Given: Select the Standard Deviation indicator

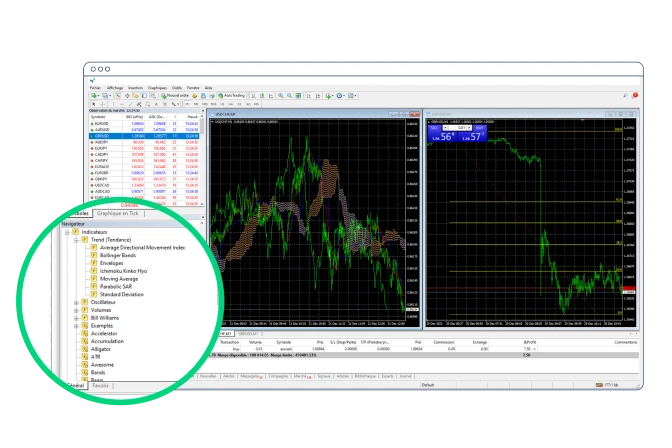Looking at the screenshot, I should coord(122,295).
